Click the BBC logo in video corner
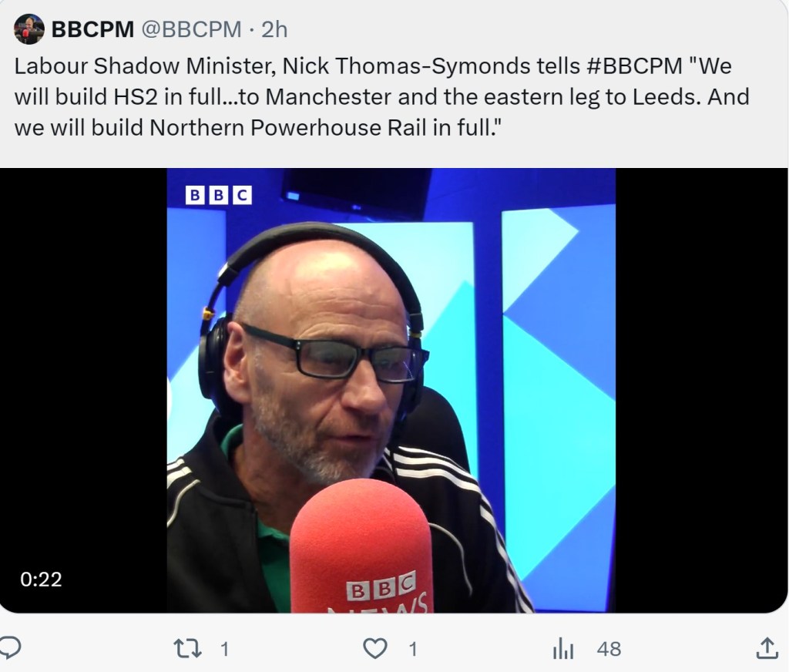Screen dimensions: 789x672 click(218, 195)
